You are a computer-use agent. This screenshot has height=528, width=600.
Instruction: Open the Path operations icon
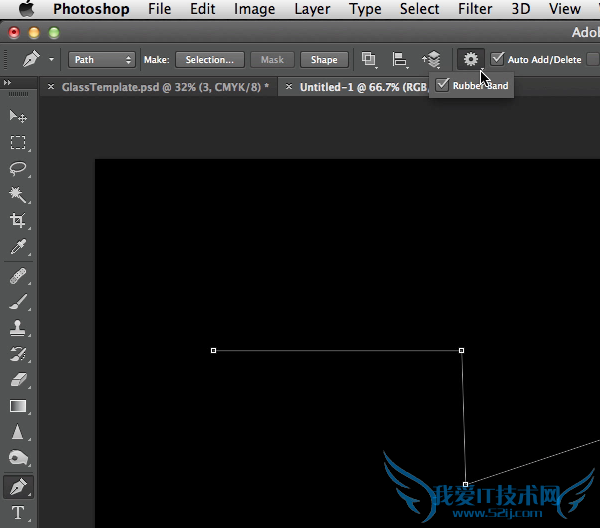coord(369,59)
